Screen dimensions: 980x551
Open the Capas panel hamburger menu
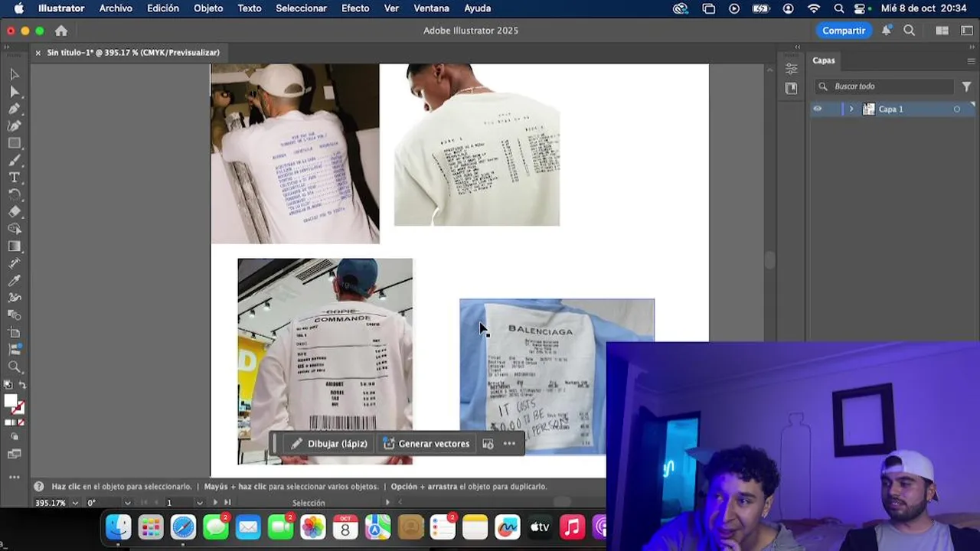tap(971, 60)
